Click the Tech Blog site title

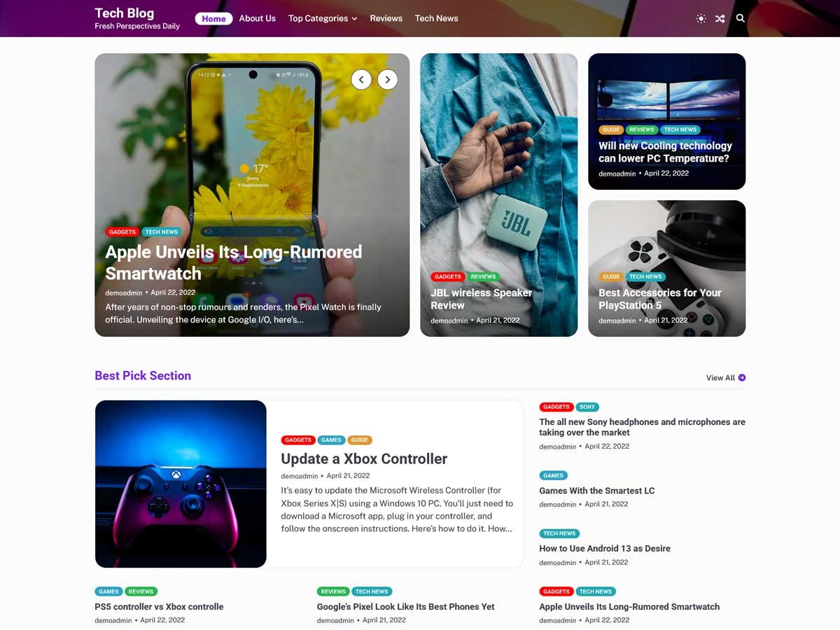124,13
